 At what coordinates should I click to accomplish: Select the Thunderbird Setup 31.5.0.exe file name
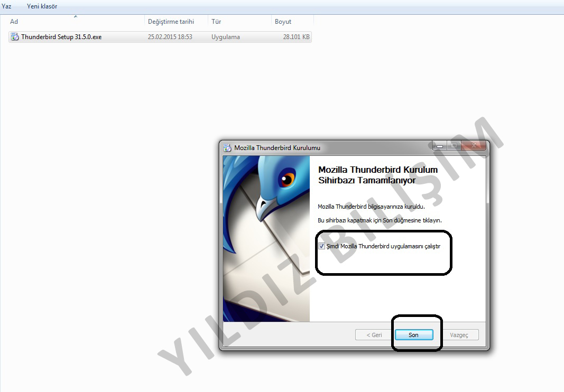pyautogui.click(x=61, y=36)
